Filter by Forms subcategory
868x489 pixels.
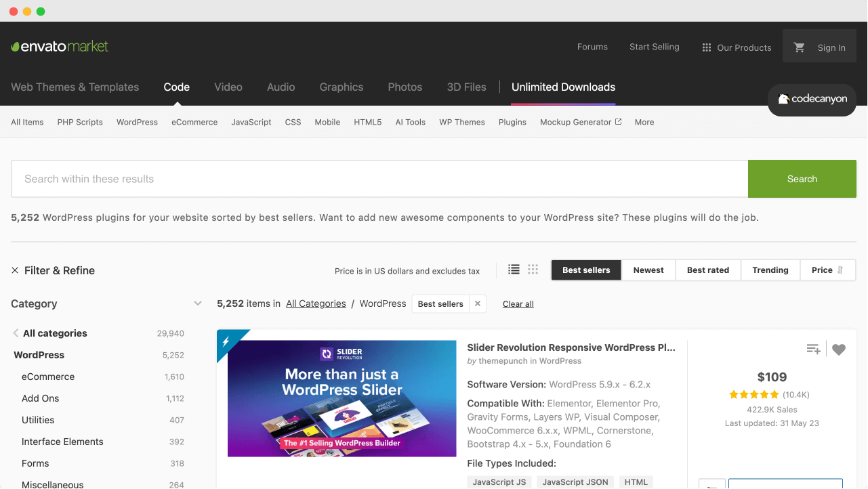click(35, 463)
